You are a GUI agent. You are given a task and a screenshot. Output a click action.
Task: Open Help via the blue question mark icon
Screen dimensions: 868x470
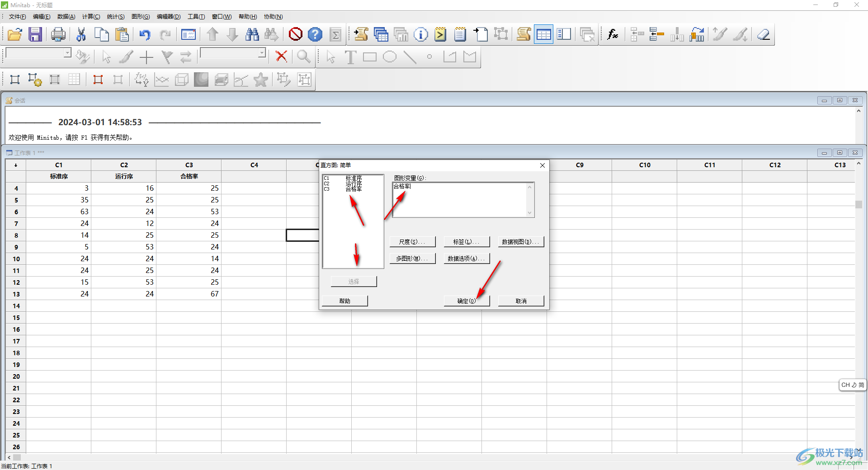(x=315, y=34)
